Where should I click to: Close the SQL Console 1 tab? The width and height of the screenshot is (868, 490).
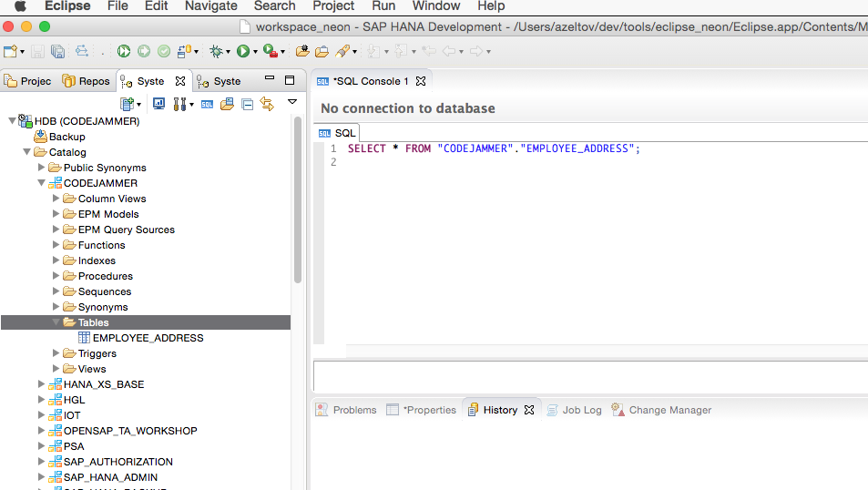pyautogui.click(x=421, y=81)
